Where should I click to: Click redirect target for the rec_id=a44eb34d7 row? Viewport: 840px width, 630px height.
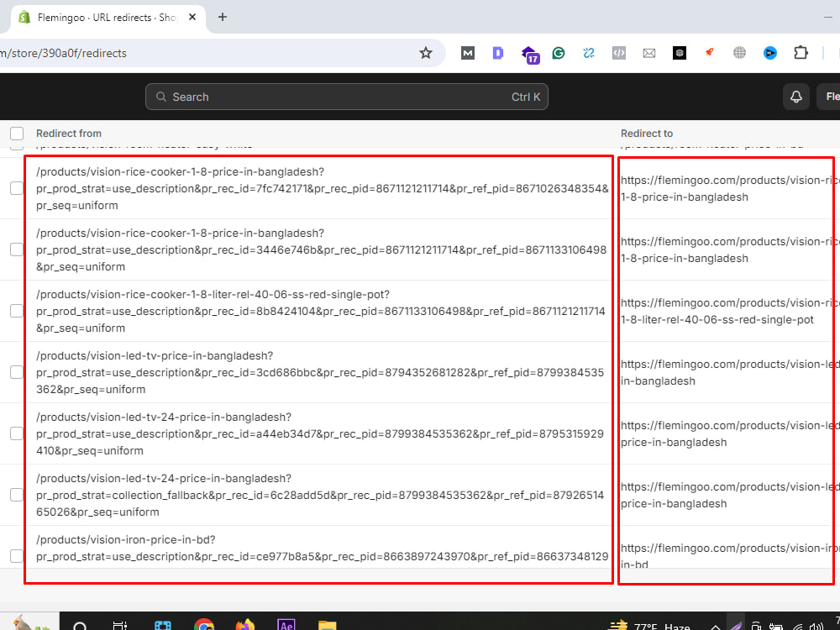coord(730,434)
